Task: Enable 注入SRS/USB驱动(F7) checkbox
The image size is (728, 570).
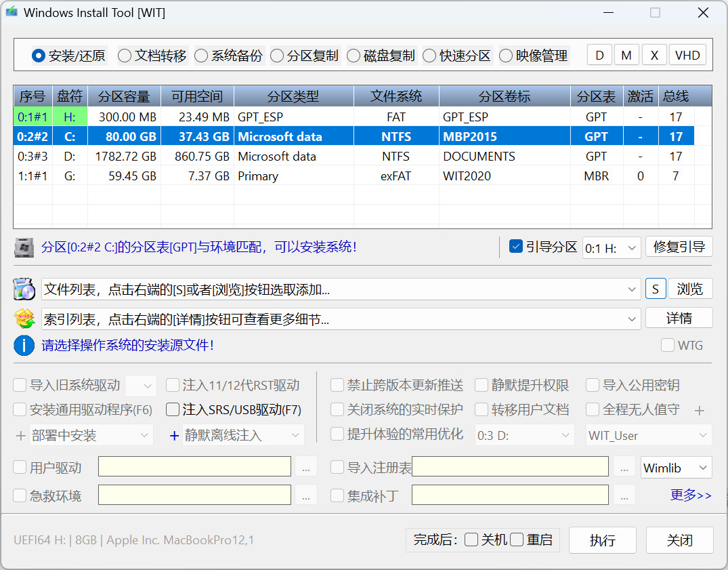Action: click(173, 410)
